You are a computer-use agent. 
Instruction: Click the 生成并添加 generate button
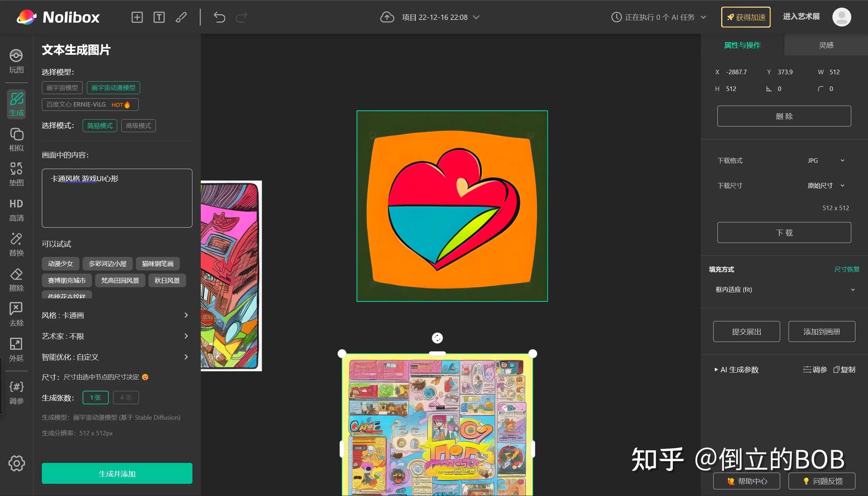pyautogui.click(x=117, y=473)
